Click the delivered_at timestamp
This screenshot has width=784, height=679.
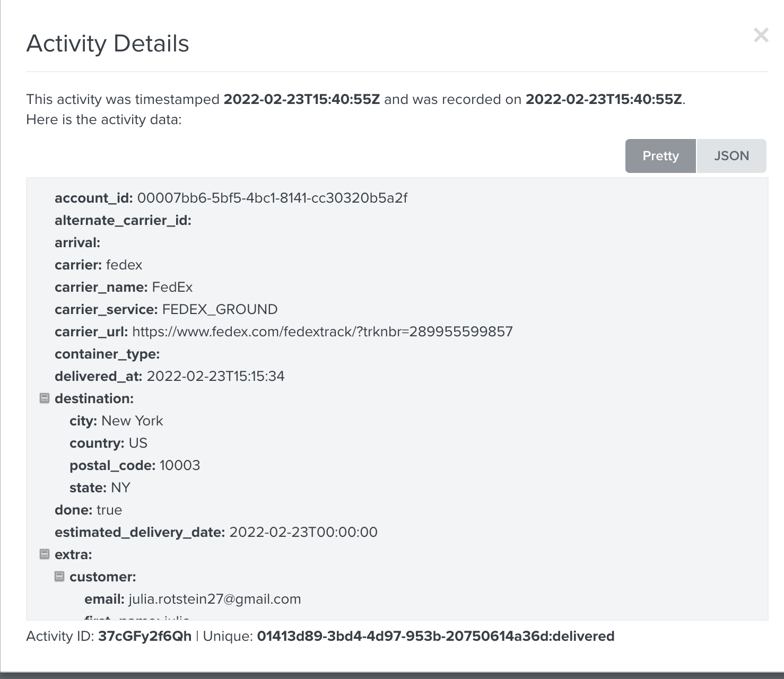click(216, 376)
